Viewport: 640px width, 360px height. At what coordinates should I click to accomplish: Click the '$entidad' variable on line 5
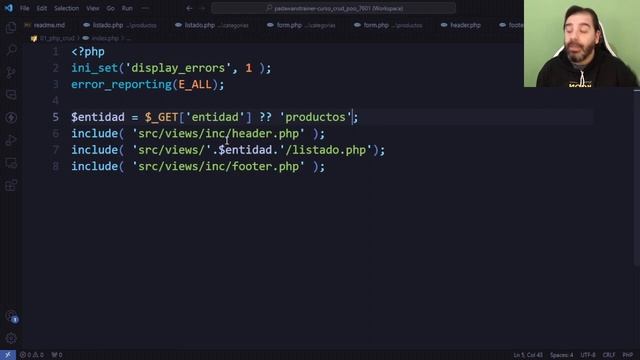pyautogui.click(x=98, y=117)
